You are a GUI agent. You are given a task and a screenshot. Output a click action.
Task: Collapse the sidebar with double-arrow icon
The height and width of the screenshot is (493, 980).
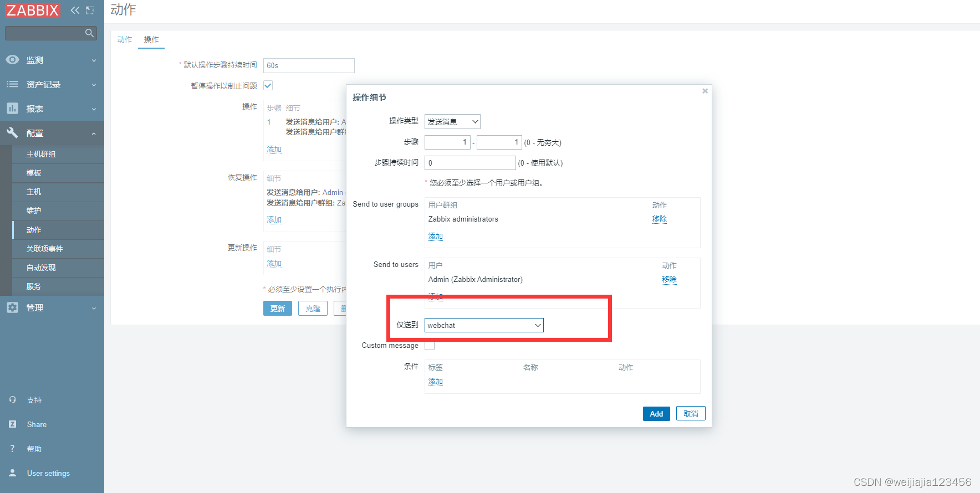coord(75,10)
